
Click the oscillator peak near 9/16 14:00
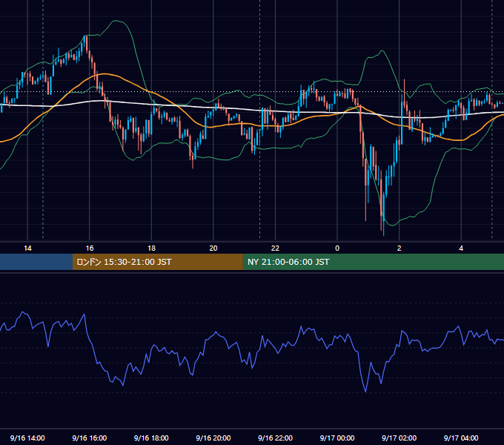click(22, 312)
